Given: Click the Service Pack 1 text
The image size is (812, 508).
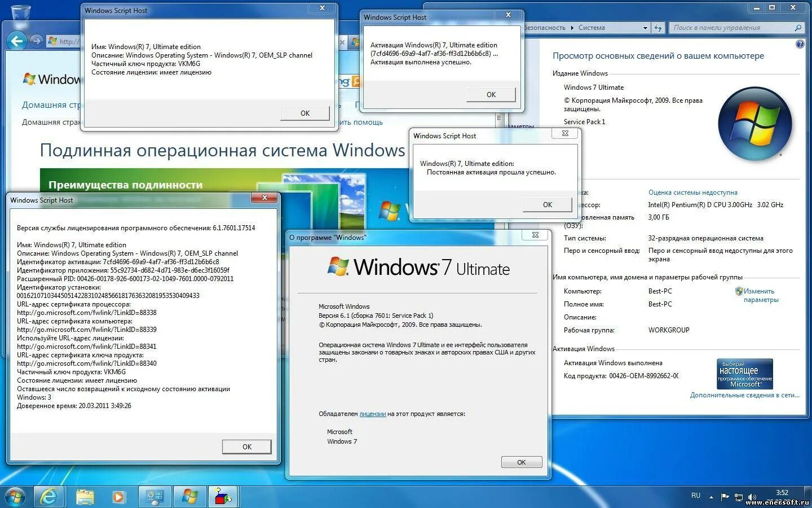Looking at the screenshot, I should 584,122.
